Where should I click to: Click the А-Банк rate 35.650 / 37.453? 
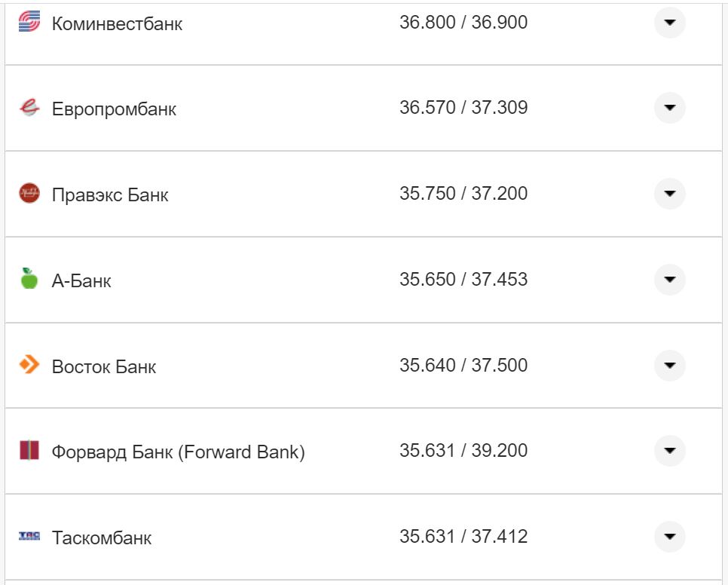[x=463, y=280]
